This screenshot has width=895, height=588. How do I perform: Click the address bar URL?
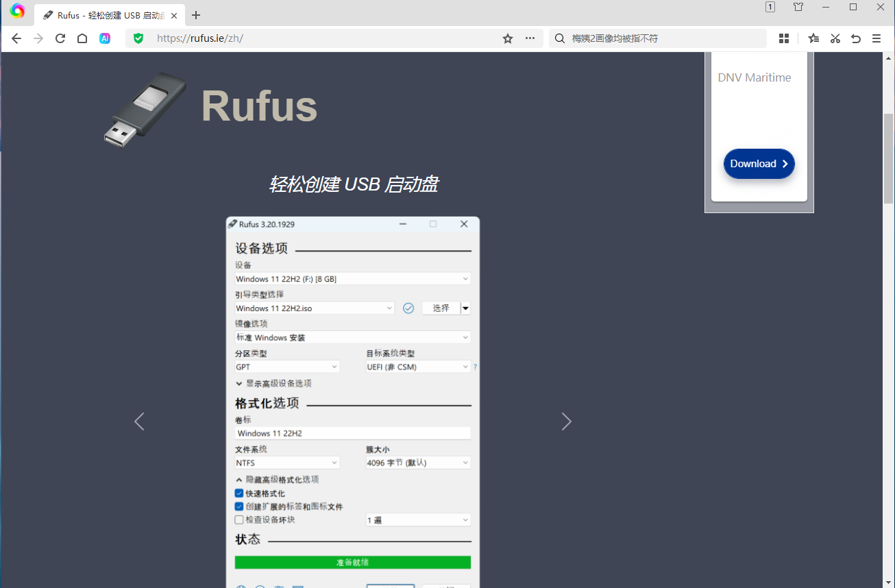(x=200, y=38)
